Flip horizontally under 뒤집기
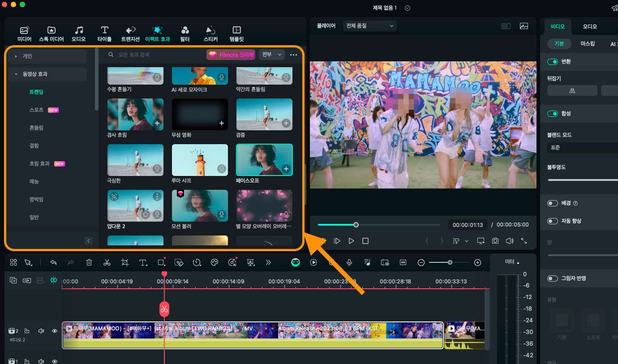 [572, 90]
